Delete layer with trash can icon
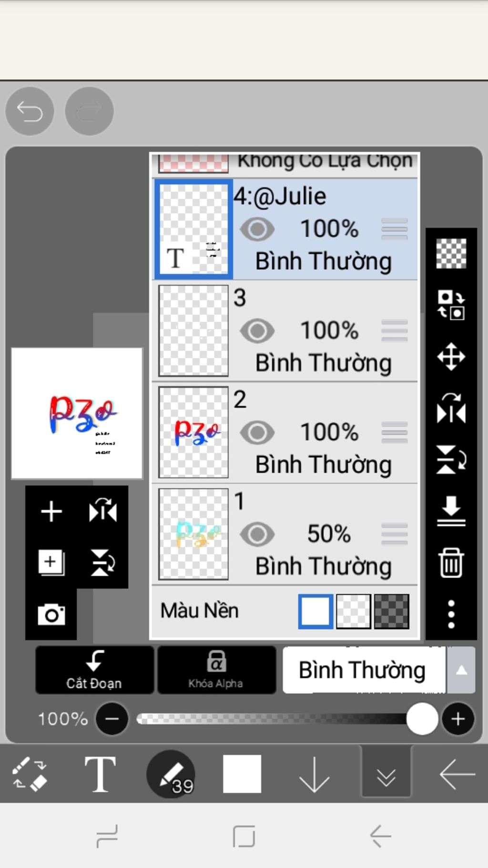Image resolution: width=488 pixels, height=868 pixels. coord(451,563)
